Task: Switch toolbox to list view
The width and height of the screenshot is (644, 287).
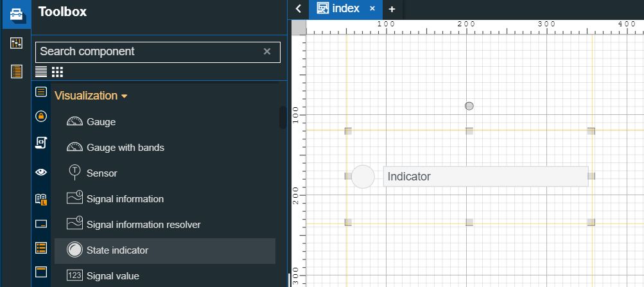Action: 41,71
